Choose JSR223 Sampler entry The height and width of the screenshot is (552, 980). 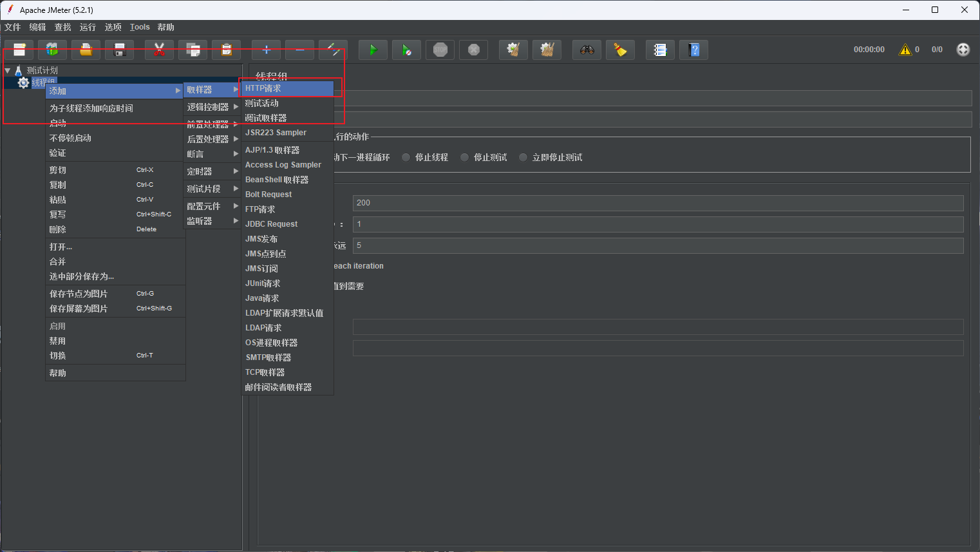tap(288, 133)
